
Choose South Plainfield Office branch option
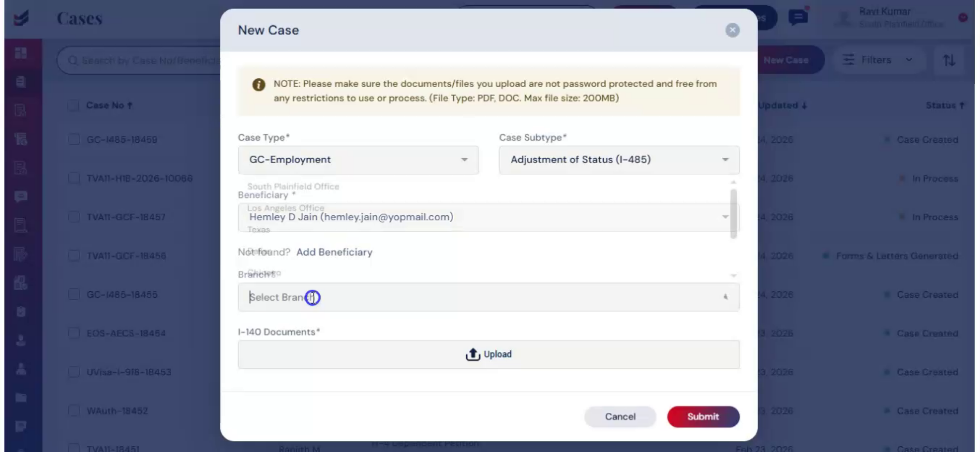[x=293, y=186]
